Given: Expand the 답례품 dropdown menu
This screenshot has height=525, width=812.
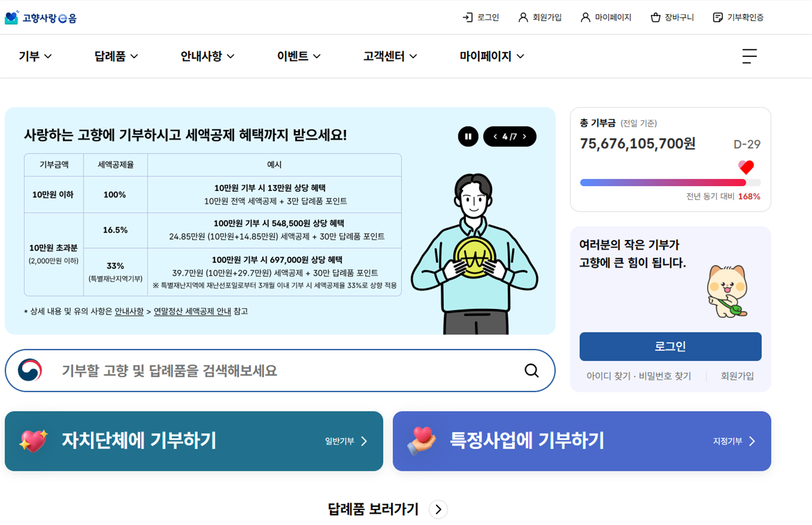Looking at the screenshot, I should coord(116,56).
